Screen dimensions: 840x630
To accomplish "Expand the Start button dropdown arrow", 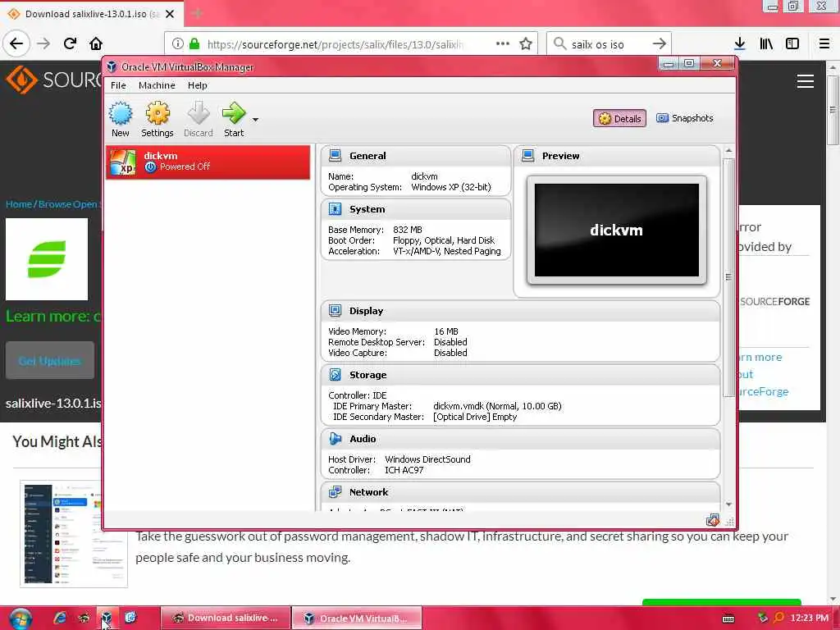I will point(256,120).
